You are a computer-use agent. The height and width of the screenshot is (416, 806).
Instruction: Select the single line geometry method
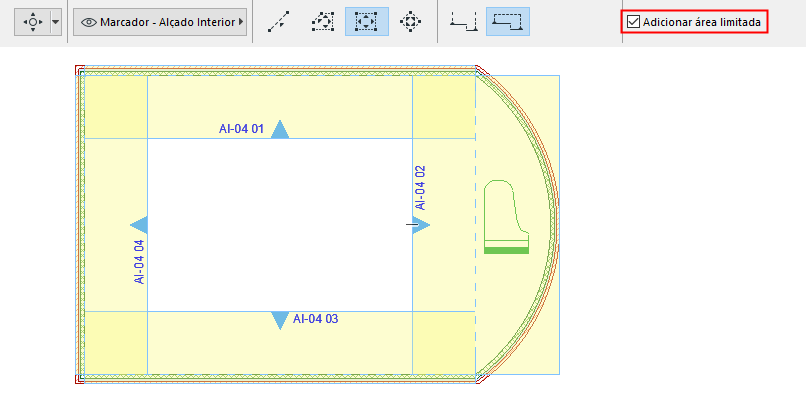tap(279, 22)
